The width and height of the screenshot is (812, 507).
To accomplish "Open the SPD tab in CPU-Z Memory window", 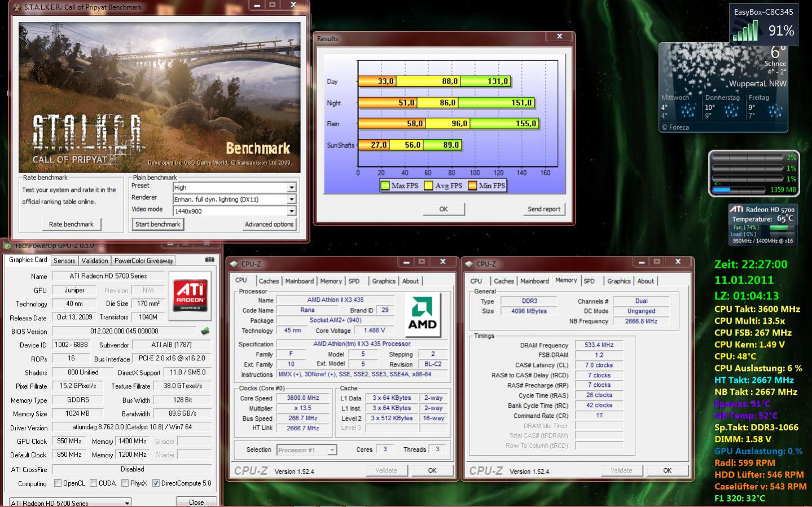I will 589,281.
